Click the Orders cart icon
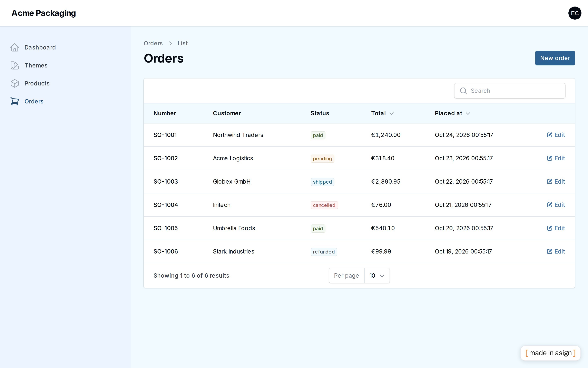 [x=14, y=101]
